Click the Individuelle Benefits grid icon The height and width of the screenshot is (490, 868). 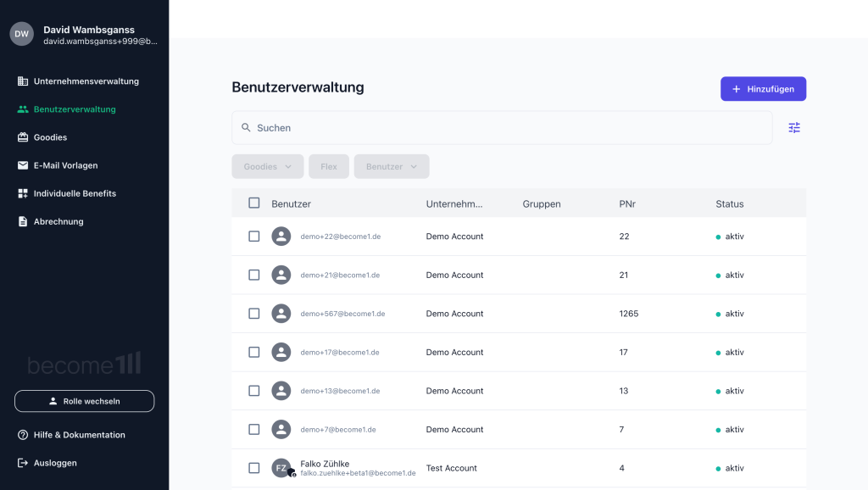coord(23,193)
